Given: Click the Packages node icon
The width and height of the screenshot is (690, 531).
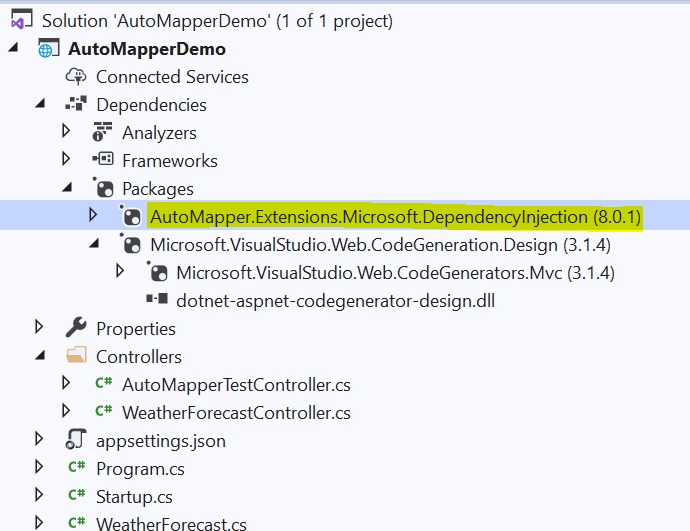Looking at the screenshot, I should tap(104, 188).
